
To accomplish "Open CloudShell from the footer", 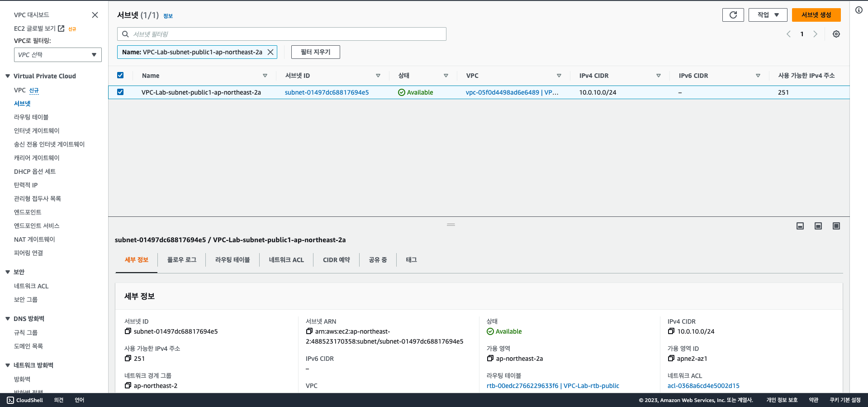I will pyautogui.click(x=25, y=400).
